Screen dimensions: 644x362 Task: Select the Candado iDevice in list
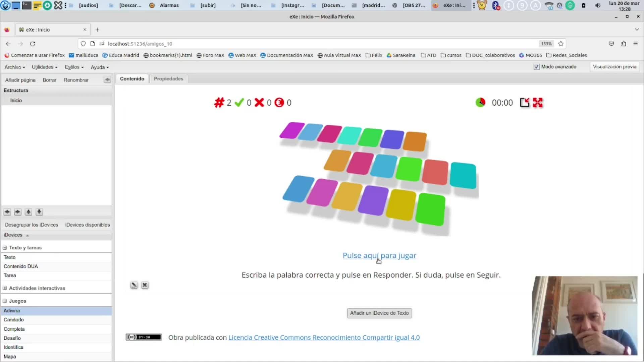point(14,320)
